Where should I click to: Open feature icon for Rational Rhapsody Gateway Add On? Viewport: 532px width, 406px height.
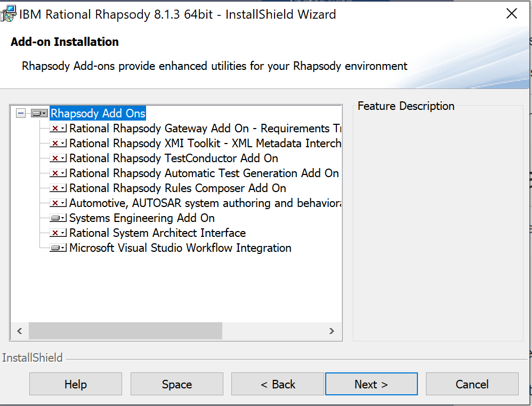[58, 129]
